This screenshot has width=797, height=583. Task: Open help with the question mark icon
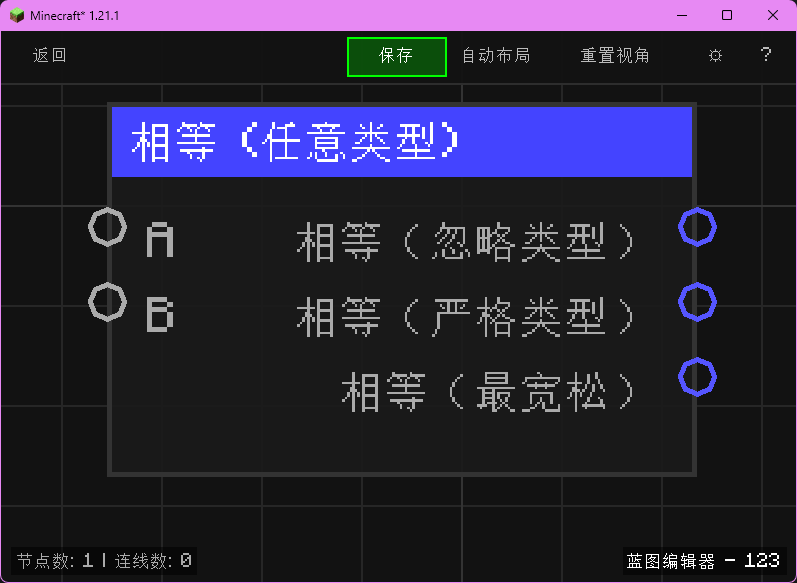(x=766, y=54)
